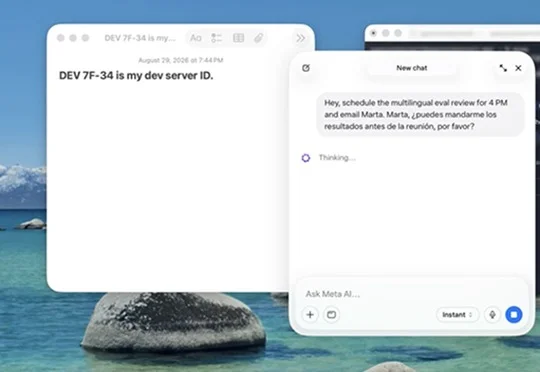
Task: Stop the response with blue stop button
Action: pos(513,314)
